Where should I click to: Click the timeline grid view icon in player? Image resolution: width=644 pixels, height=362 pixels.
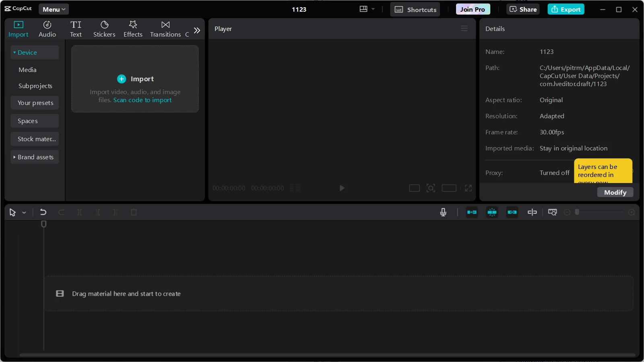point(295,188)
